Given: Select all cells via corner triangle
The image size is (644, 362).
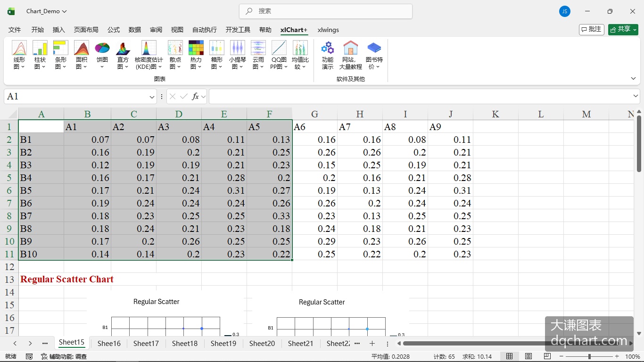Looking at the screenshot, I should point(9,114).
